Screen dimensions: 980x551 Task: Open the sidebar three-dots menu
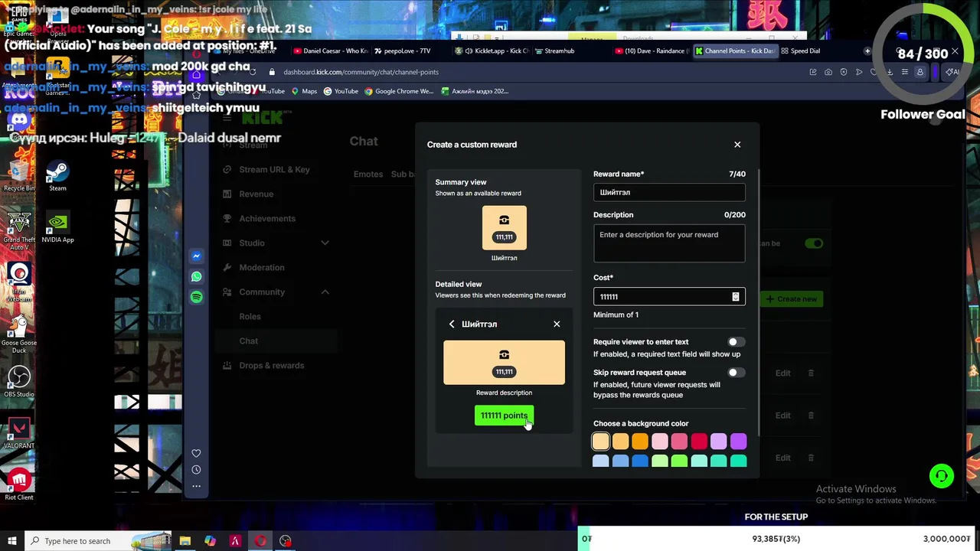pos(197,486)
